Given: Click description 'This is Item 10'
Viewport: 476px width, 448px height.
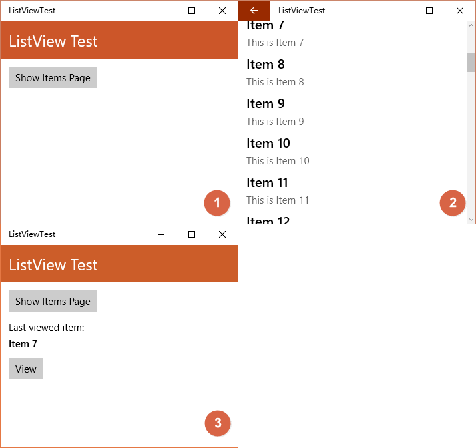Looking at the screenshot, I should click(278, 161).
